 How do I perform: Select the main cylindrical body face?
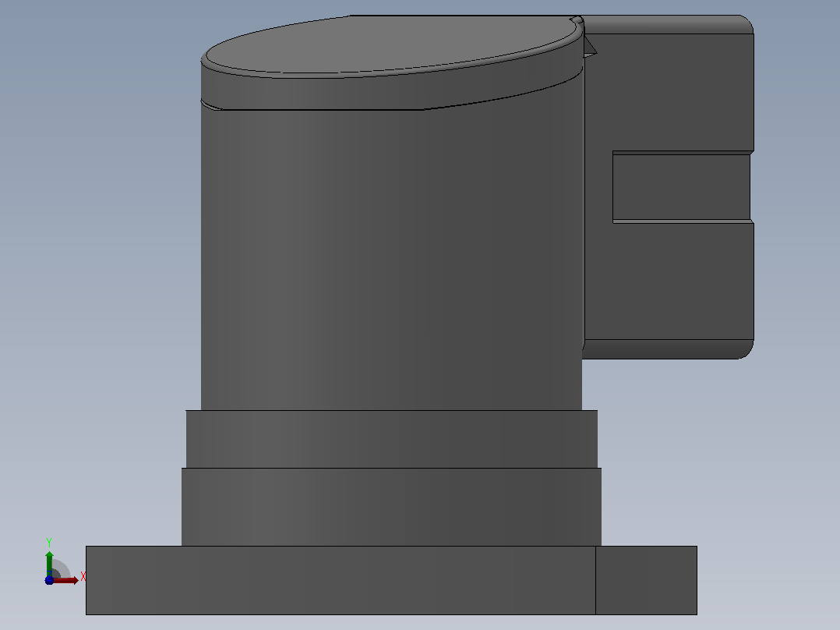click(391, 257)
